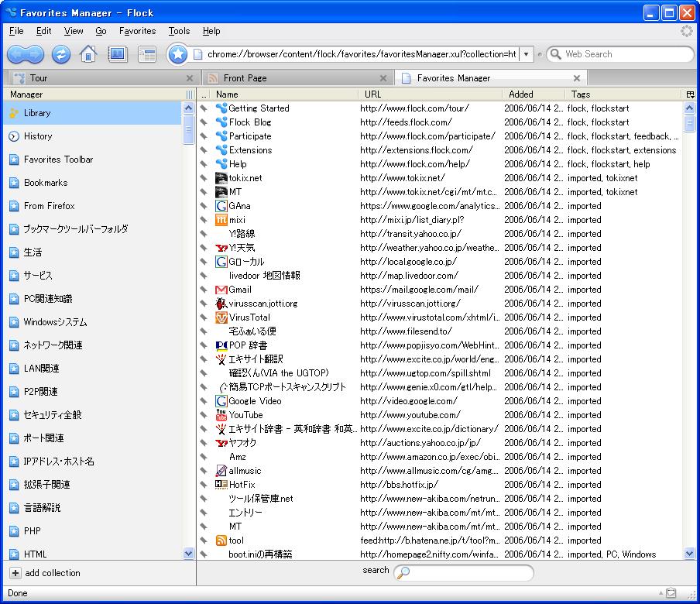700x604 pixels.
Task: Click the YouTube row icon
Action: click(221, 415)
